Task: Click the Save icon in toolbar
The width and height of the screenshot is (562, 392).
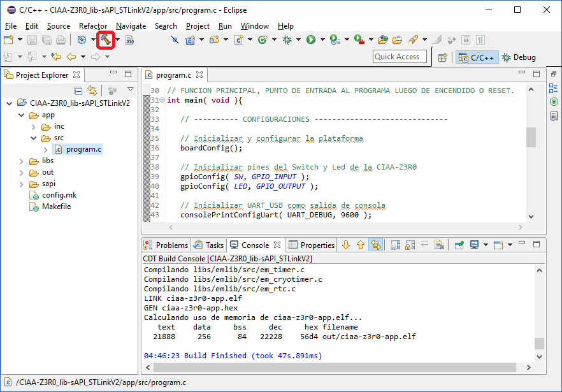Action: (32, 40)
